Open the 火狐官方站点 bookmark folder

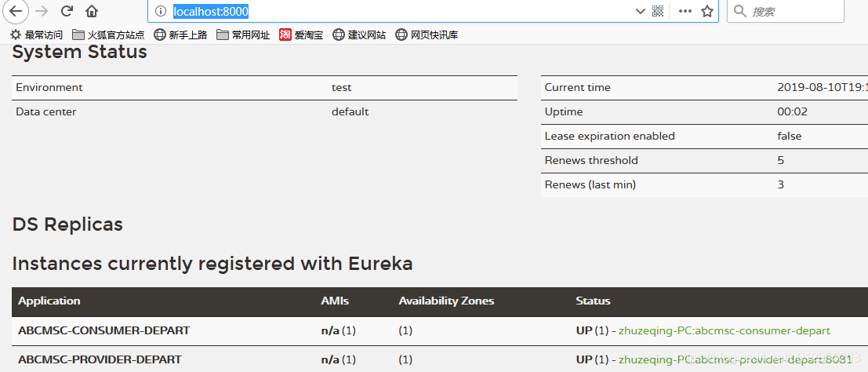pyautogui.click(x=108, y=35)
